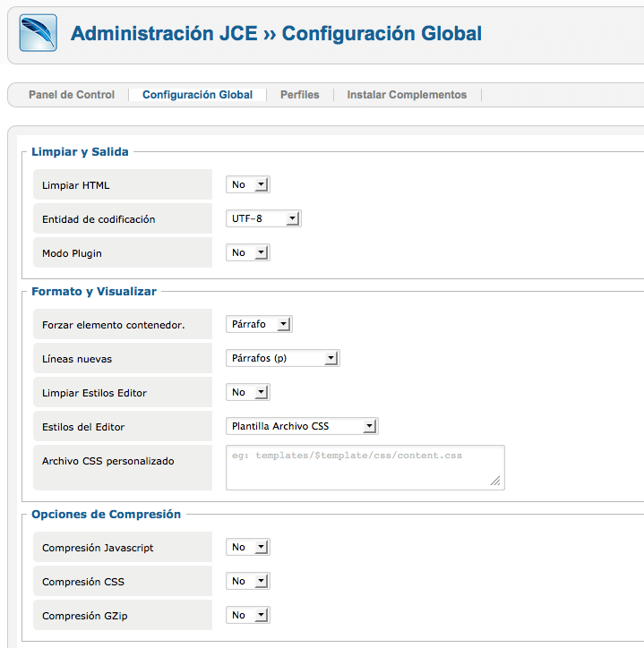Open the Modo Plugin dropdown

248,252
